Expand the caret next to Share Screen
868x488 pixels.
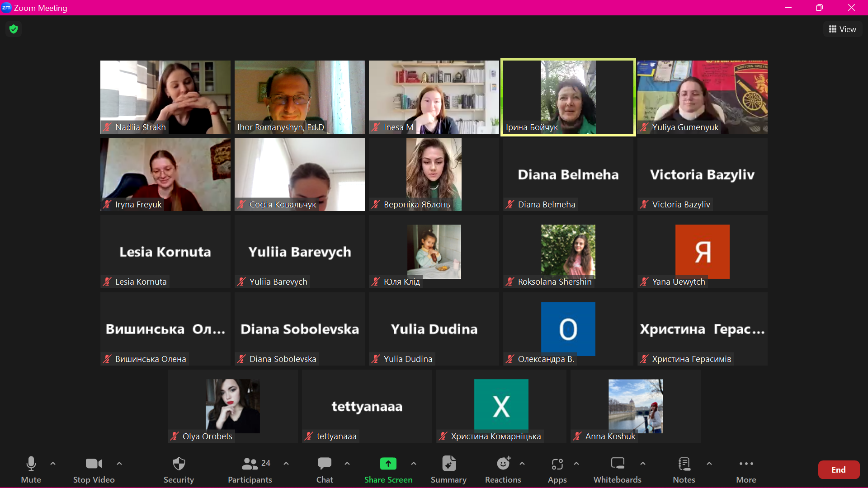point(414,464)
